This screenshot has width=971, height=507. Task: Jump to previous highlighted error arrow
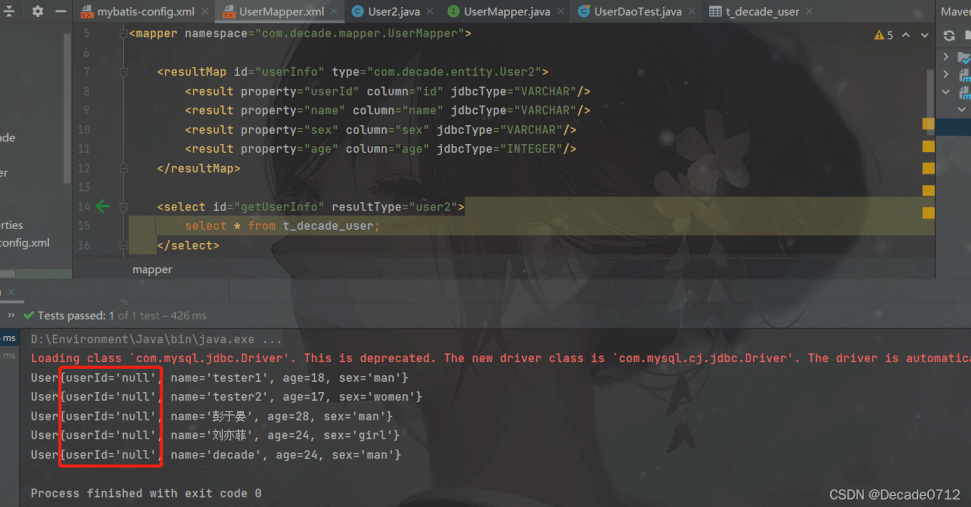[x=904, y=35]
